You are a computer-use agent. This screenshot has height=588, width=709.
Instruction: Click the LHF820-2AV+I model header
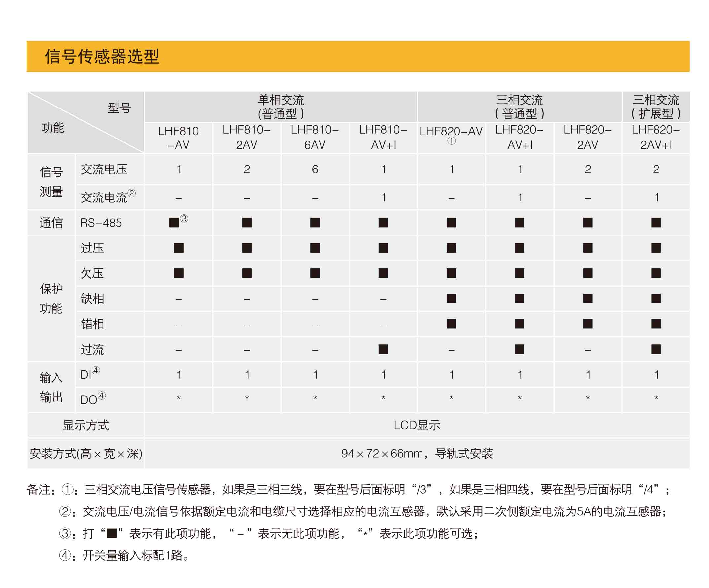click(x=656, y=137)
